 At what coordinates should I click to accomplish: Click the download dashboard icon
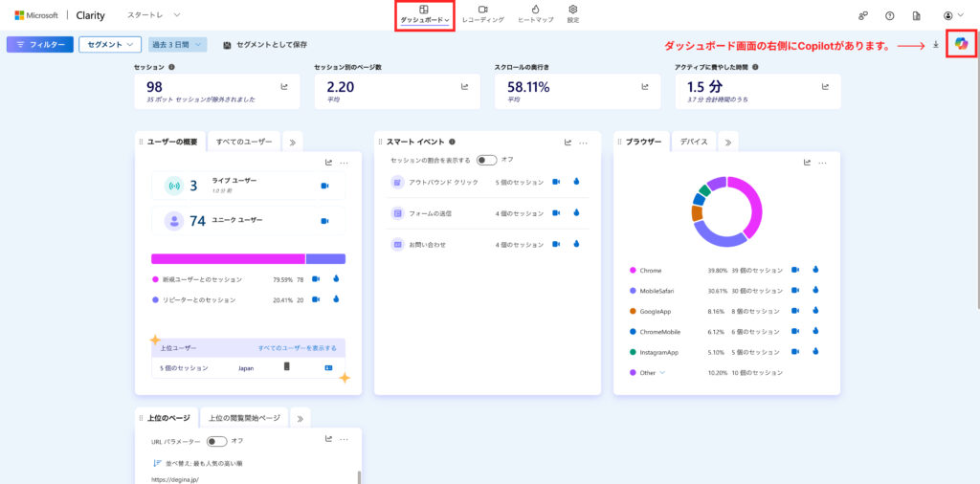(x=935, y=44)
